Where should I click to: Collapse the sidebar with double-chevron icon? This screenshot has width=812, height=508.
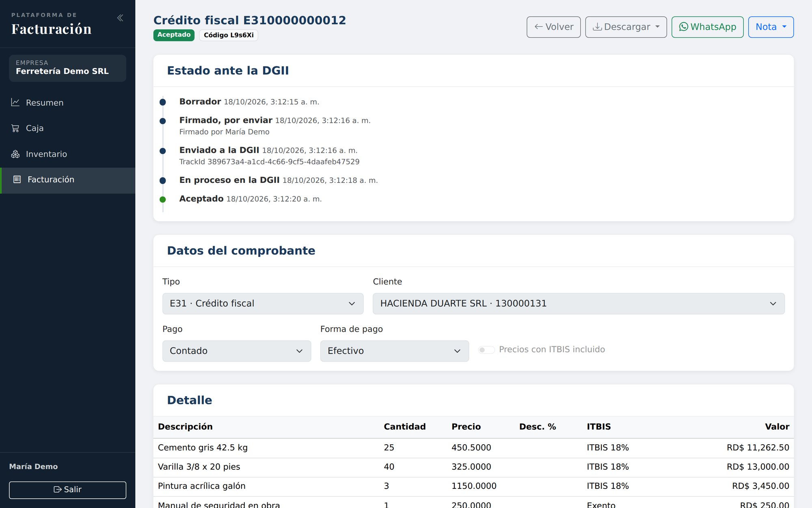pyautogui.click(x=120, y=18)
